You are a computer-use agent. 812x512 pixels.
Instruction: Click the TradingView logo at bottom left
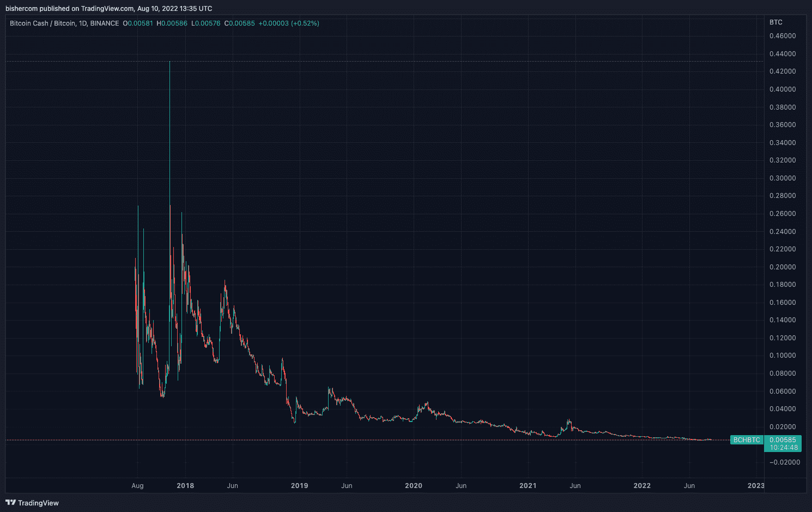pos(32,503)
